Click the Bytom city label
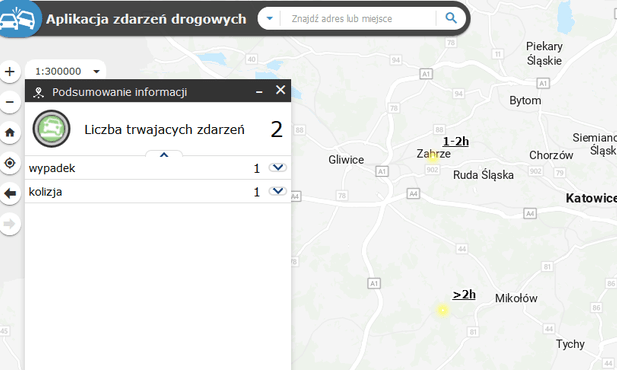 [525, 101]
